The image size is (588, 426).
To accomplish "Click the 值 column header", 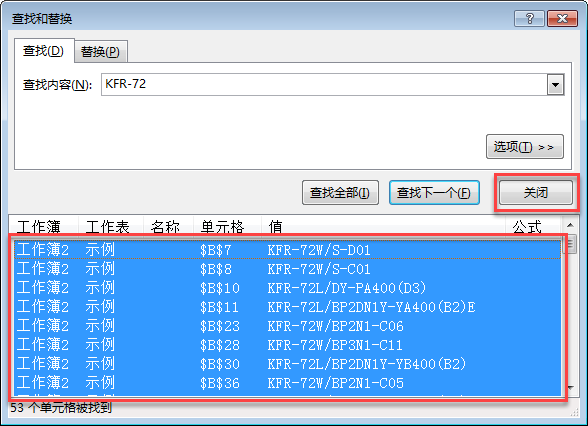I will 383,226.
